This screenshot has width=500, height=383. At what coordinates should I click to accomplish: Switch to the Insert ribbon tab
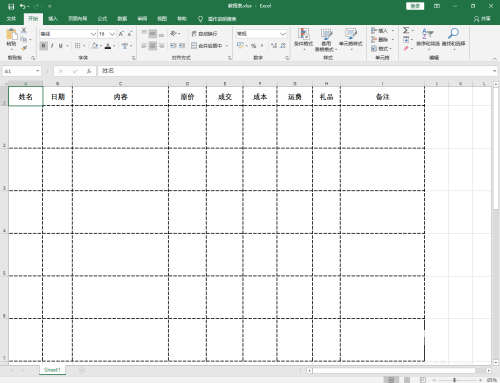(x=53, y=19)
